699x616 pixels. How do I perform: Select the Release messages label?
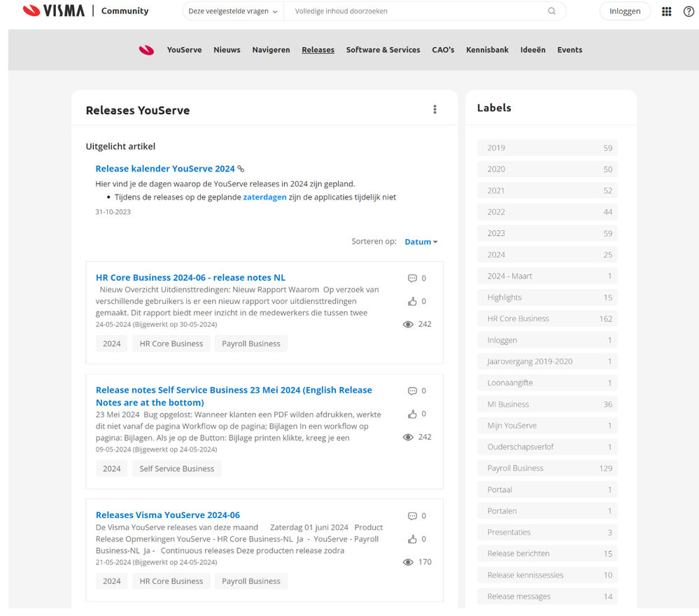click(547, 596)
